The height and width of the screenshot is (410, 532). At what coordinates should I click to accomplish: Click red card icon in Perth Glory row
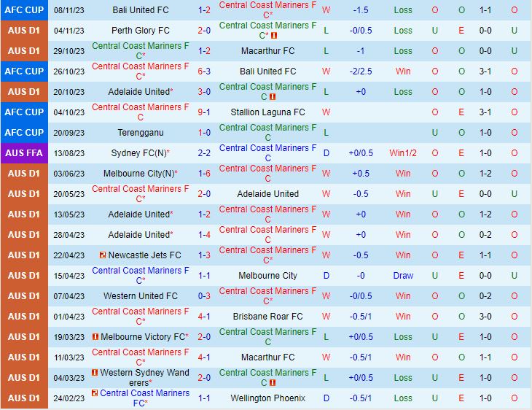pyautogui.click(x=274, y=36)
